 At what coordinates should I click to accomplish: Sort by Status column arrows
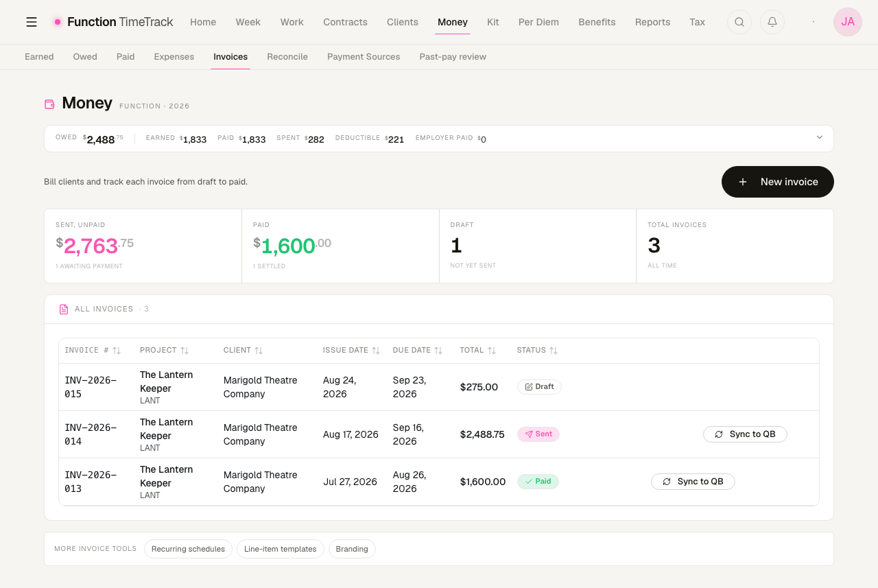[x=554, y=351]
